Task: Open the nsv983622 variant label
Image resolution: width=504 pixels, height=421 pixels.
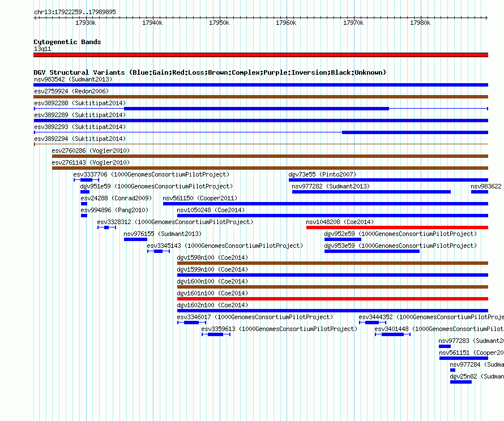Action: [x=486, y=186]
